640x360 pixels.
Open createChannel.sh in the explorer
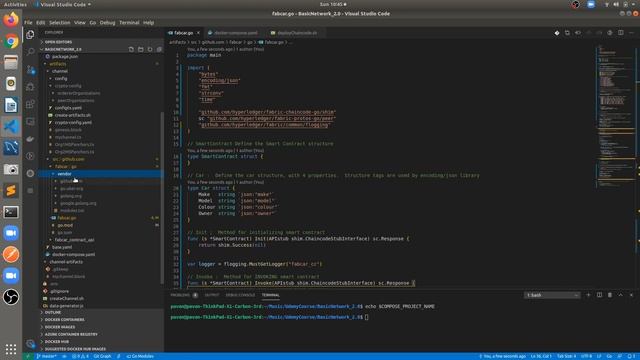click(67, 298)
